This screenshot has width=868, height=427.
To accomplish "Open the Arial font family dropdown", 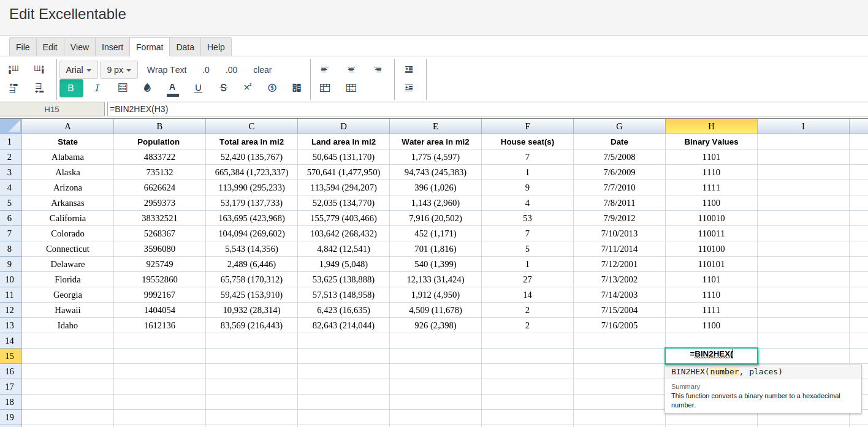I will [x=78, y=70].
